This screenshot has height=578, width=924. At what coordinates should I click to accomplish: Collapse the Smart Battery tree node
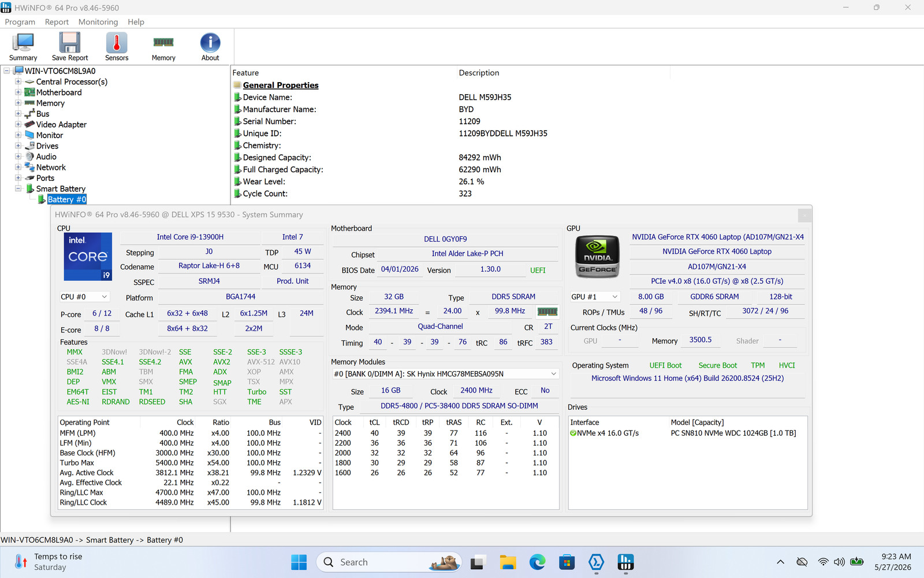click(18, 188)
